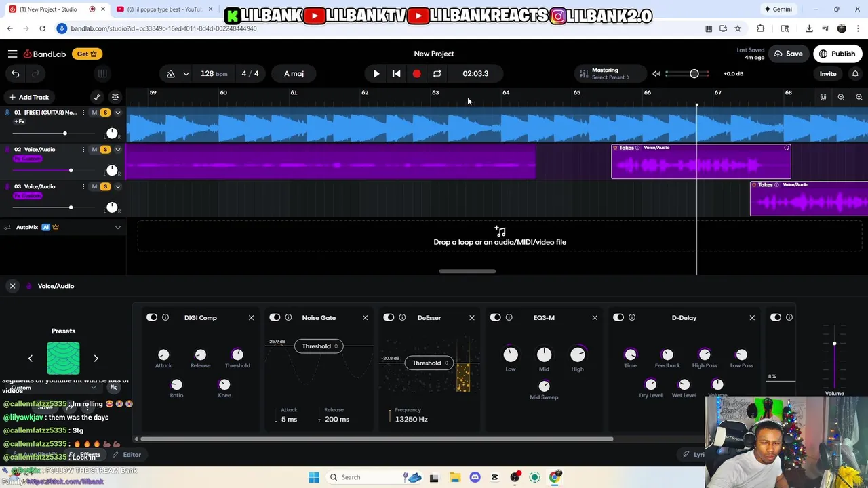Screen dimensions: 868x488
Task: Open track 03 Voice/Audio options menu
Action: point(84,186)
